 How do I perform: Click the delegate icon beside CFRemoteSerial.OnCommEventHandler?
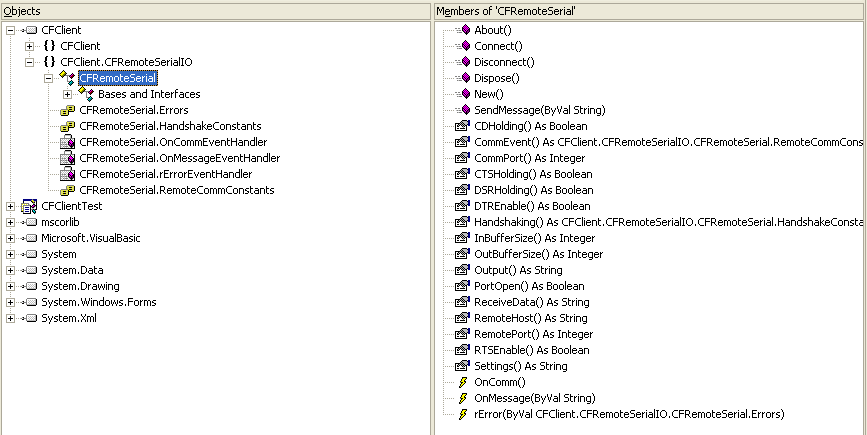tap(67, 142)
